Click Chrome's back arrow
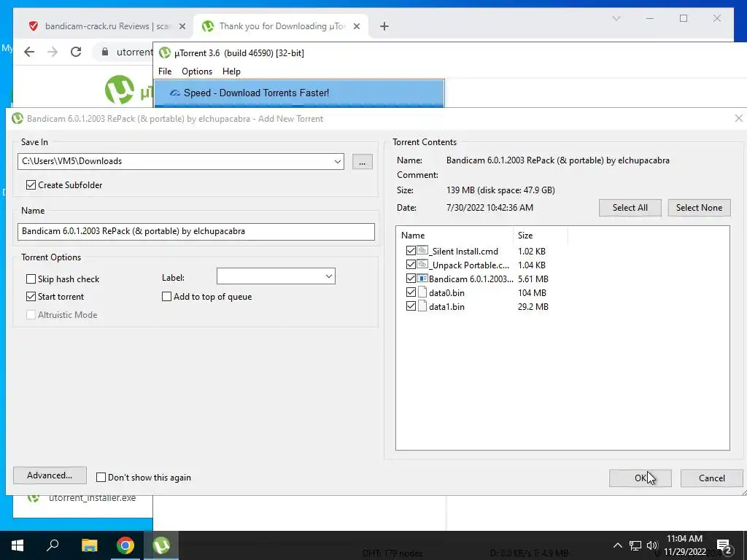 pos(29,52)
